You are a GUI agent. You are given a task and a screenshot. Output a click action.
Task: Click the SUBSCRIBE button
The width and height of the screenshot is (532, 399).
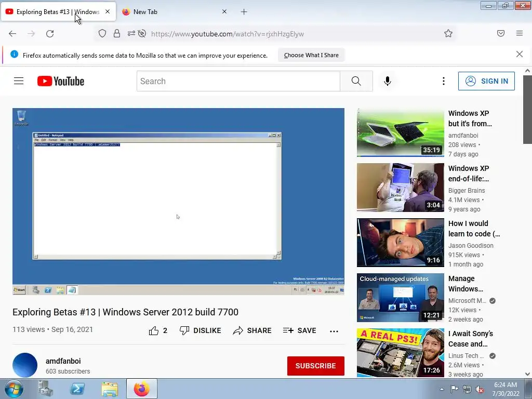click(315, 366)
